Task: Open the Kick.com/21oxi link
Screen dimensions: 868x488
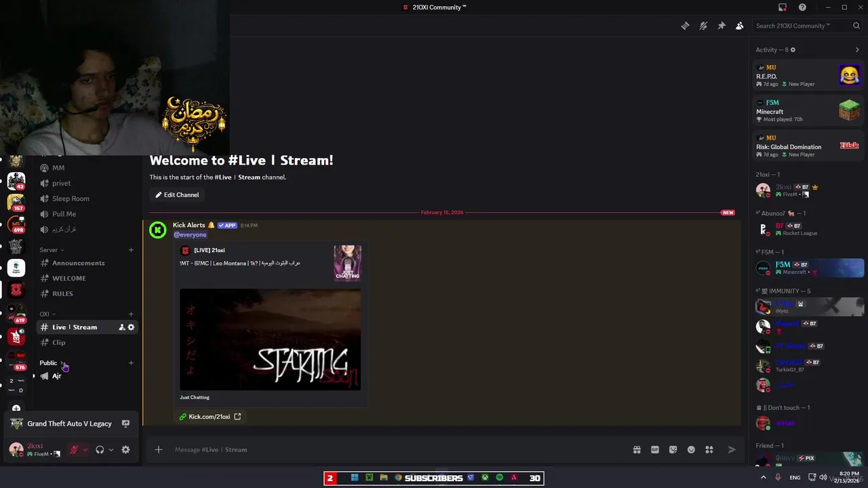Action: 210,417
